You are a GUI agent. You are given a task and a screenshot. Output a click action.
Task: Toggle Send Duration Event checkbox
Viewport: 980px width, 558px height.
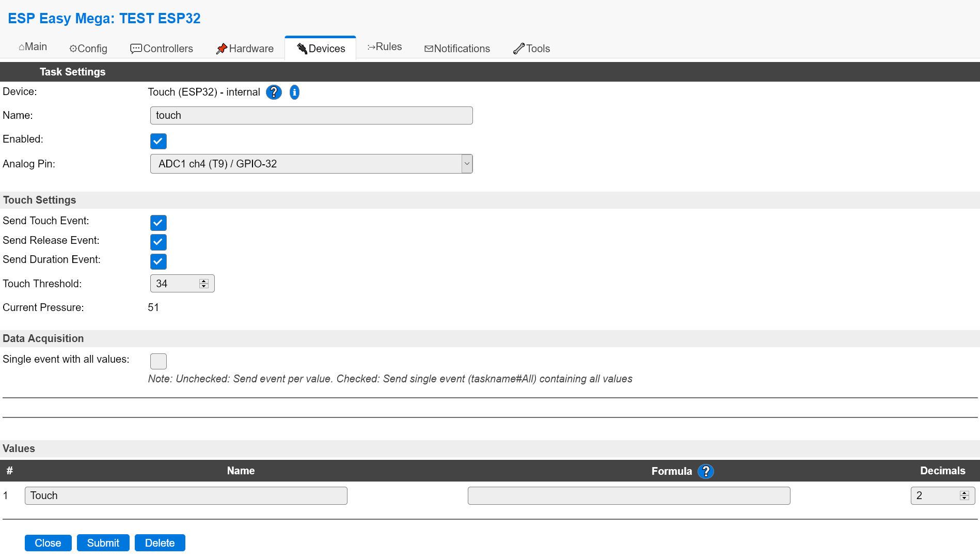(159, 261)
